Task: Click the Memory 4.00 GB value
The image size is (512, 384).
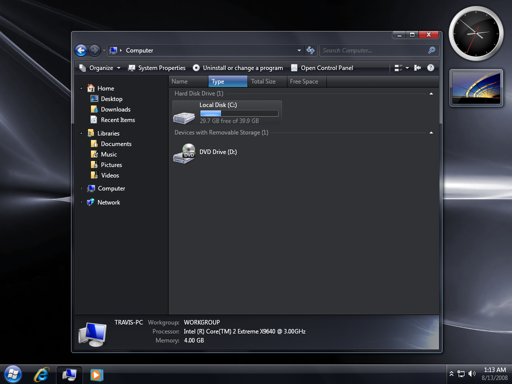Action: coord(194,341)
